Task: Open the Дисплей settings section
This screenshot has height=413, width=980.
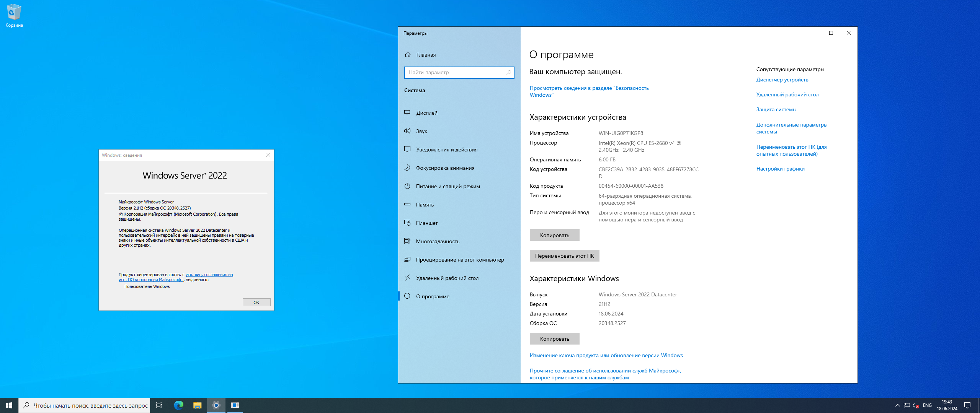Action: pyautogui.click(x=426, y=113)
